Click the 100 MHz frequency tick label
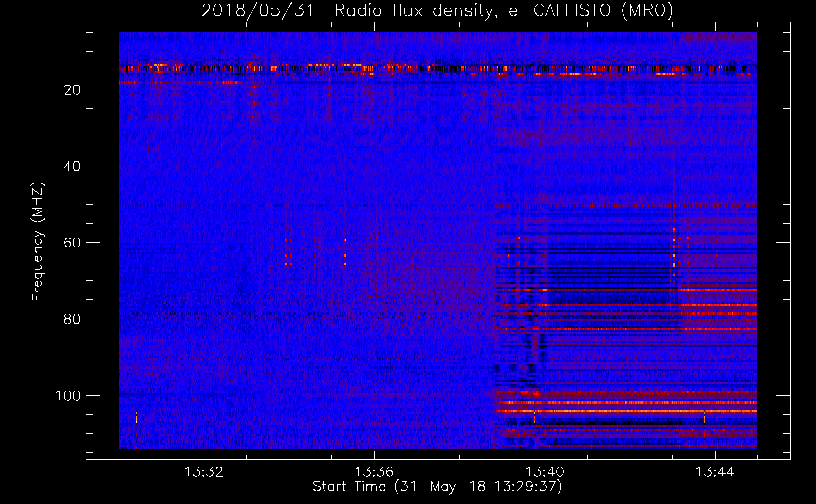816x504 pixels. [68, 396]
